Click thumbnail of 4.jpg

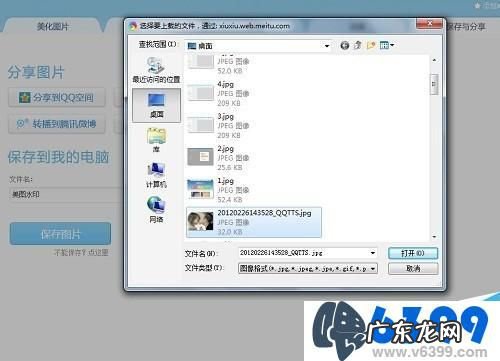pyautogui.click(x=200, y=93)
